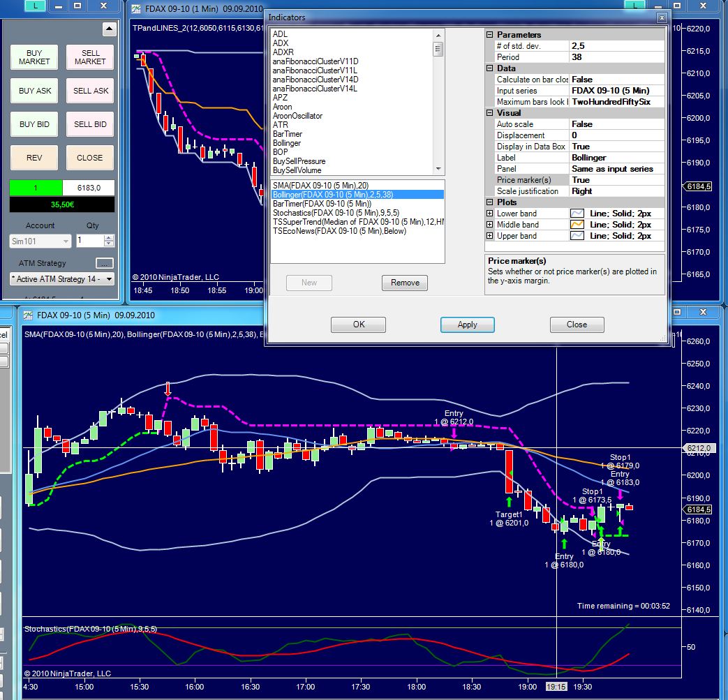The image size is (728, 700).
Task: Click the BUY MARKET button
Action: (34, 57)
